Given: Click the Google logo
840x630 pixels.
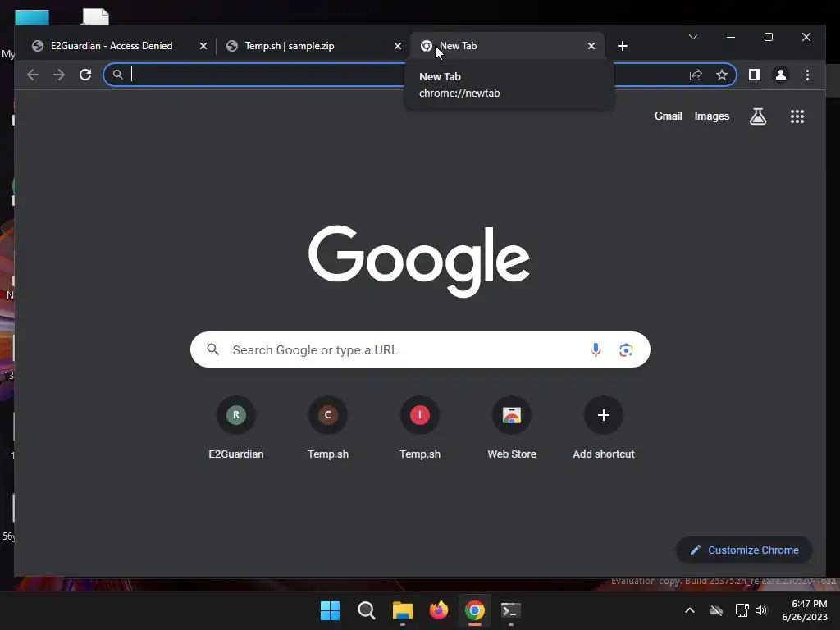Looking at the screenshot, I should (x=419, y=261).
